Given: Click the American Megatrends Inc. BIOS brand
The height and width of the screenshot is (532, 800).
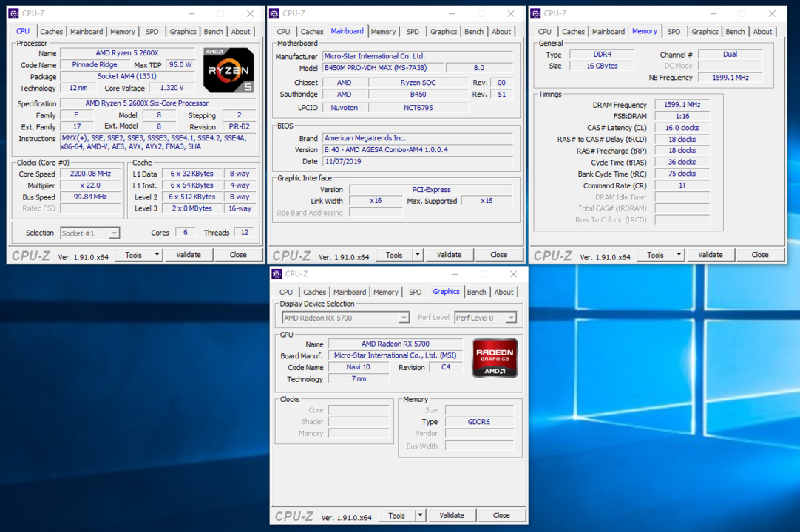Looking at the screenshot, I should pos(418,138).
